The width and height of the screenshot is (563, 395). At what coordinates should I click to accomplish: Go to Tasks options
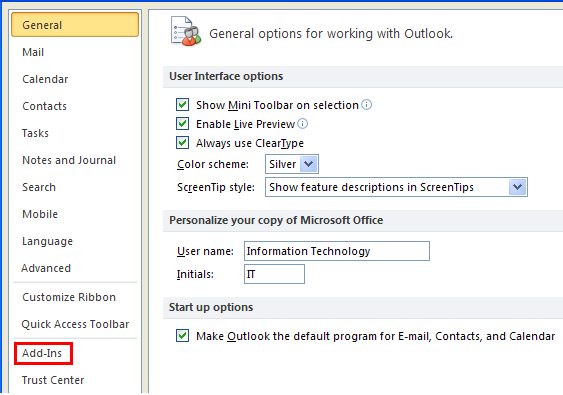[x=35, y=133]
